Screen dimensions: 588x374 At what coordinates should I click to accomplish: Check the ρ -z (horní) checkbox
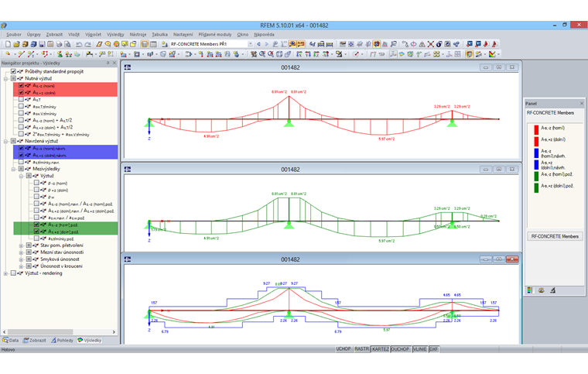(x=36, y=183)
